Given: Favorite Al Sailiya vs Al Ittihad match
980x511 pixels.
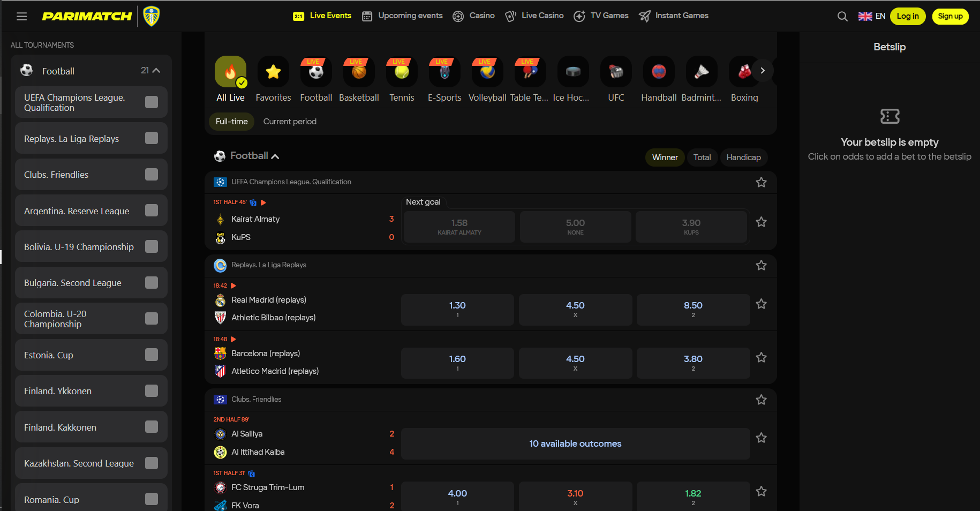Looking at the screenshot, I should (761, 438).
